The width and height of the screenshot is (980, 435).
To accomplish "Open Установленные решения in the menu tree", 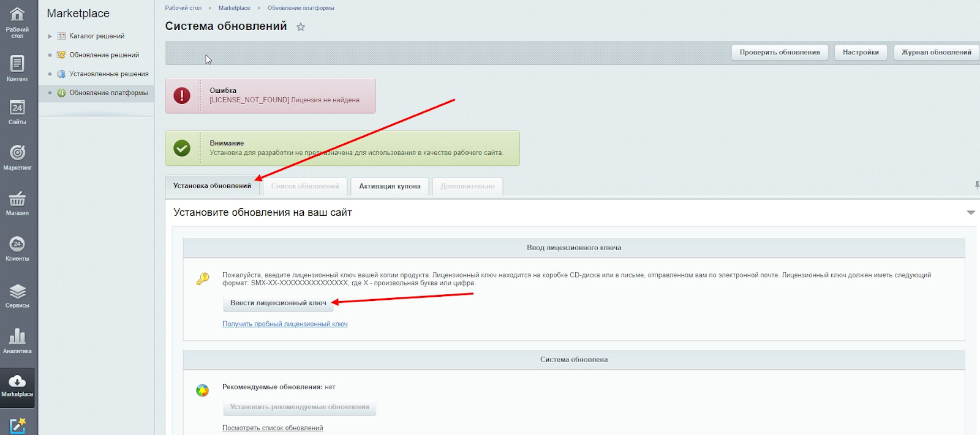I will (109, 74).
